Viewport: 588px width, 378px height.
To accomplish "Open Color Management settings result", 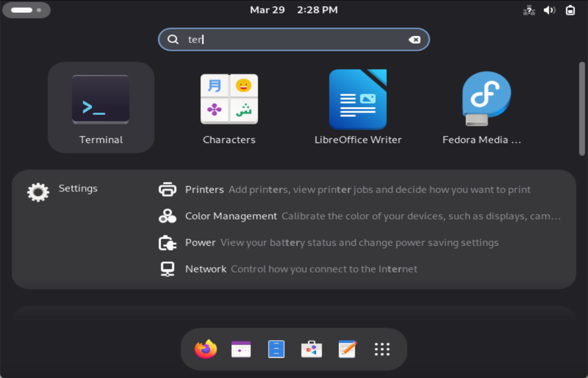I will pos(231,216).
